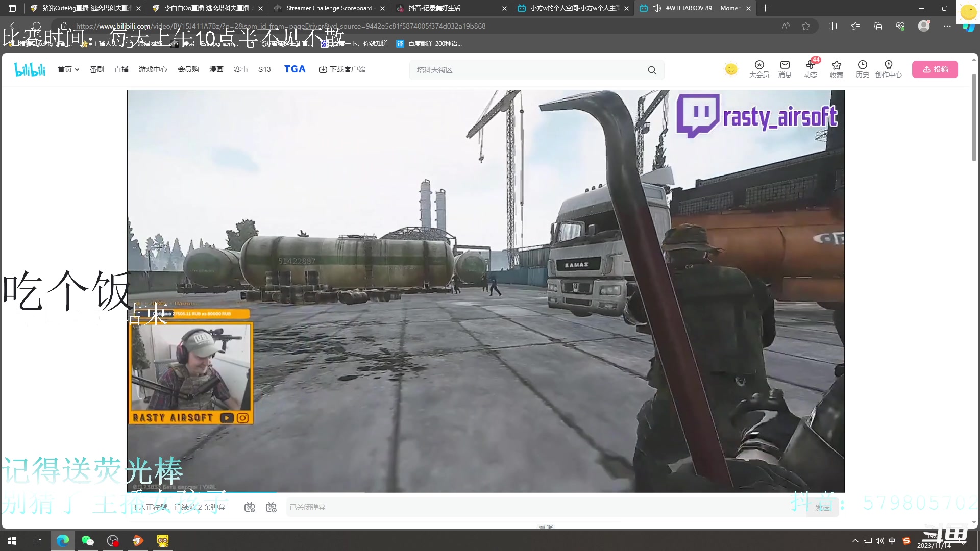This screenshot has height=551, width=980.
Task: Open the browser profile avatar
Action: pyautogui.click(x=924, y=26)
